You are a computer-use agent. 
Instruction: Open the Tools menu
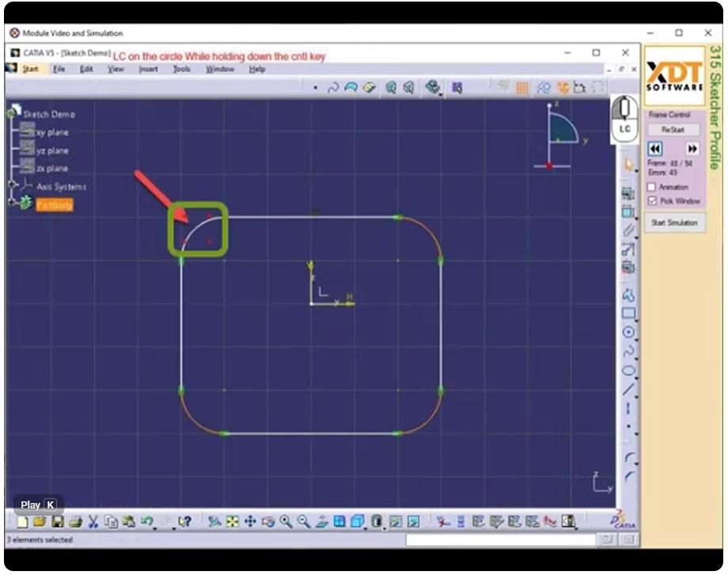click(181, 69)
